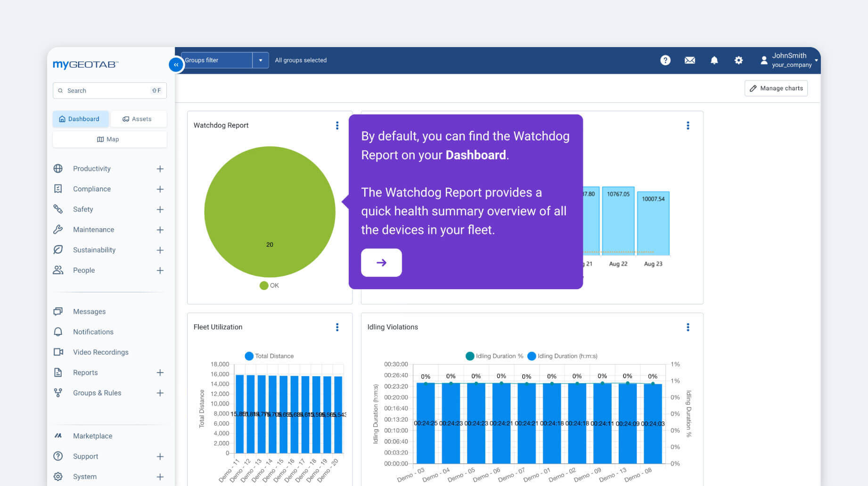This screenshot has width=868, height=486.
Task: Click the Compliance checklist icon
Action: tap(58, 189)
